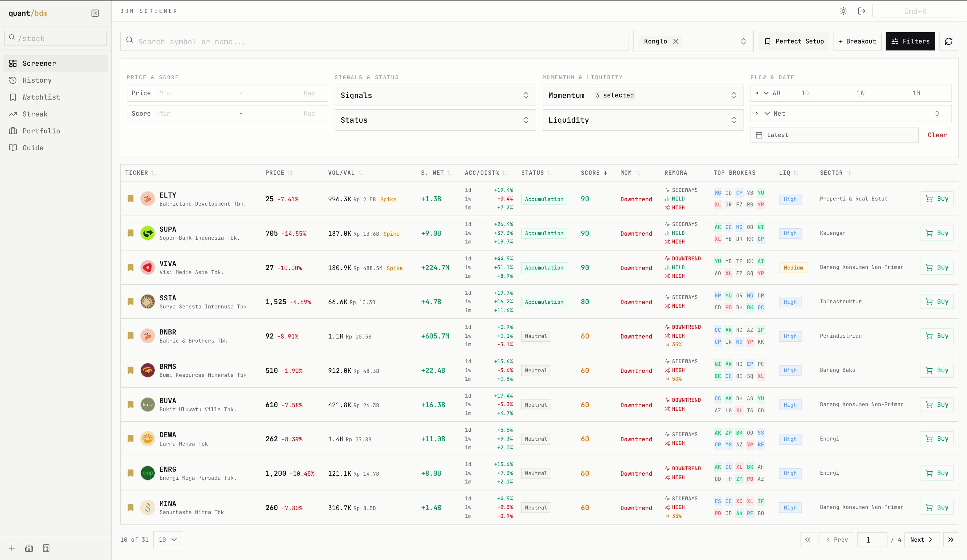The width and height of the screenshot is (967, 560).
Task: Click the plus icon in sidebar footer
Action: [x=12, y=548]
